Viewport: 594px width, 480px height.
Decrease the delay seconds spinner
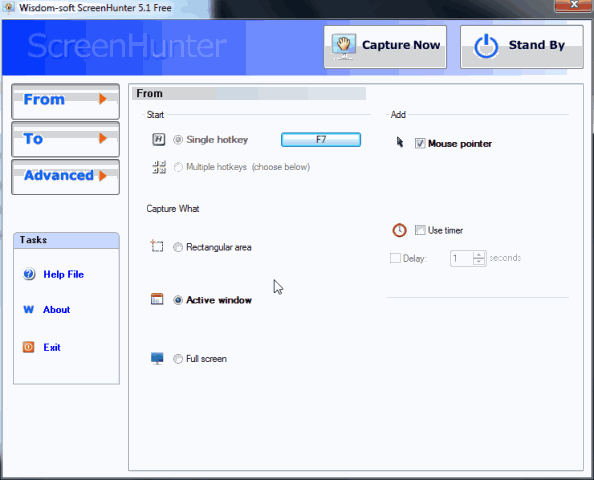click(479, 262)
